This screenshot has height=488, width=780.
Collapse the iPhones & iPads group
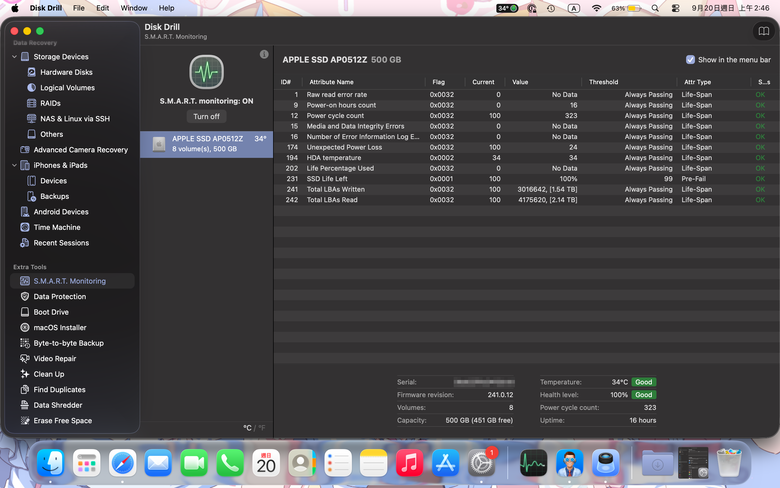click(x=14, y=165)
